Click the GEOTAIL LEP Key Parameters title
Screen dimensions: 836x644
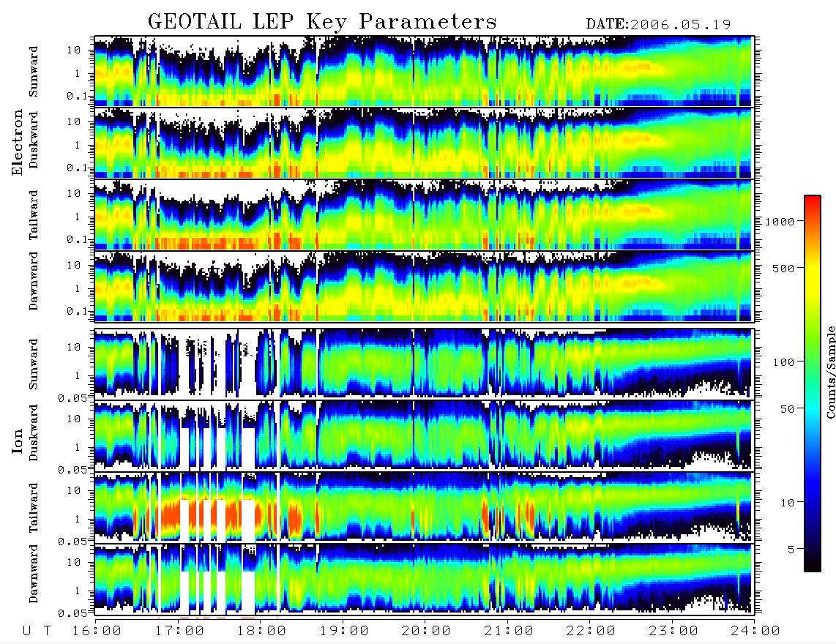tap(322, 22)
